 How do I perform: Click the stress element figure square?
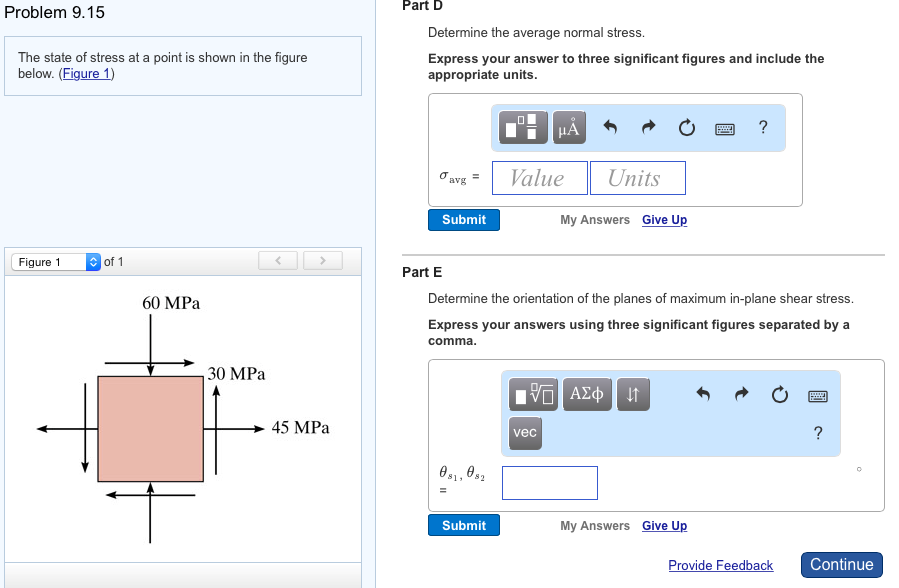(150, 429)
